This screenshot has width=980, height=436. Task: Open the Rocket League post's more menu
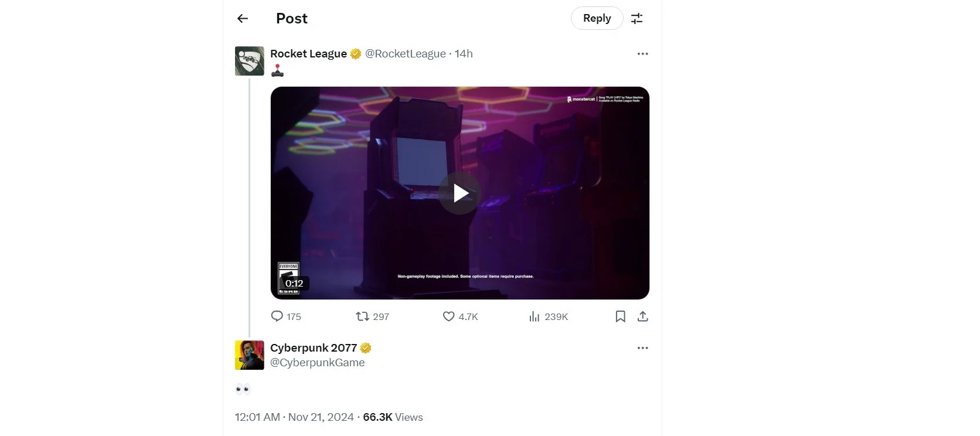click(x=642, y=54)
